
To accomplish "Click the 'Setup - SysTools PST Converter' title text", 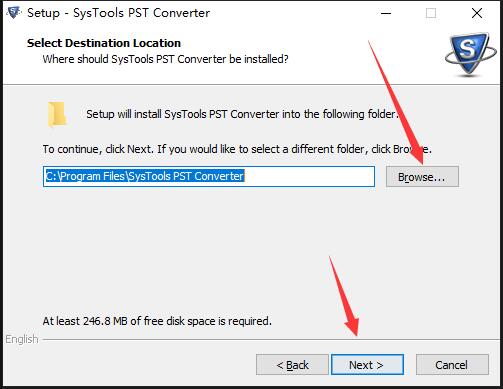I will coord(118,13).
